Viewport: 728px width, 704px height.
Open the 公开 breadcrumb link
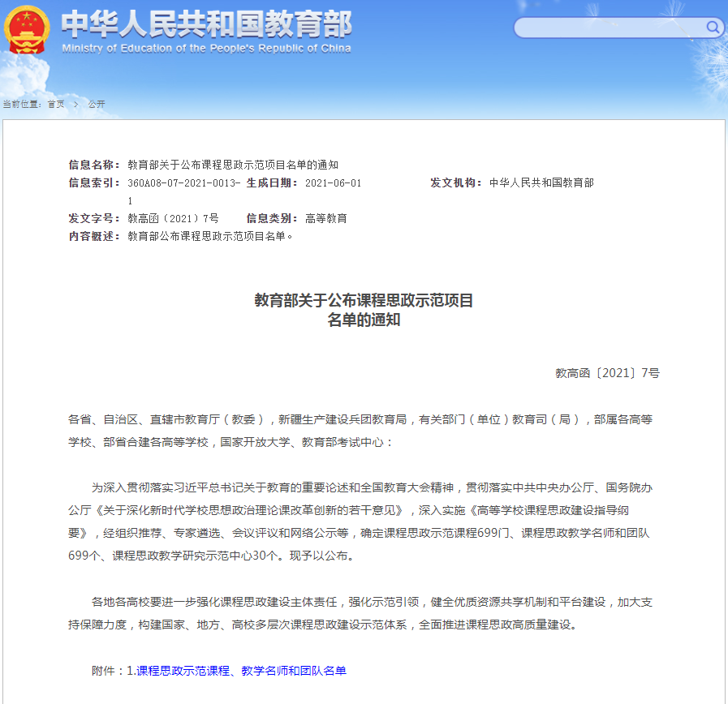(x=97, y=104)
